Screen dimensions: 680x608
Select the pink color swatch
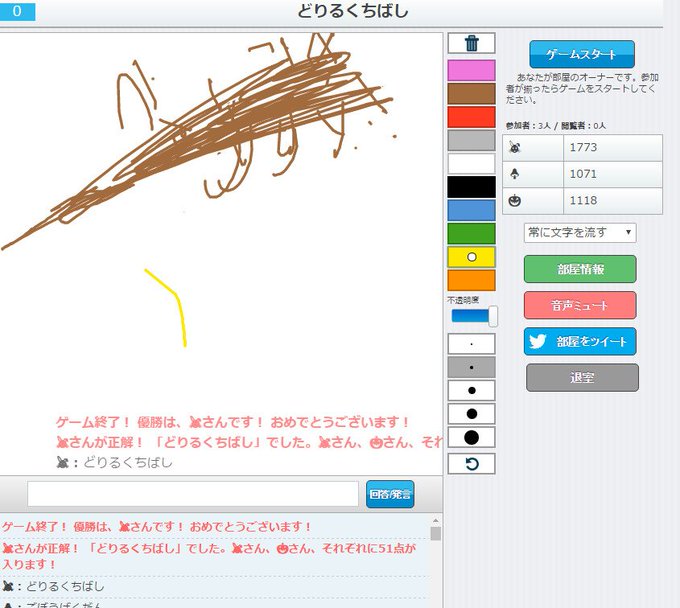click(x=471, y=70)
